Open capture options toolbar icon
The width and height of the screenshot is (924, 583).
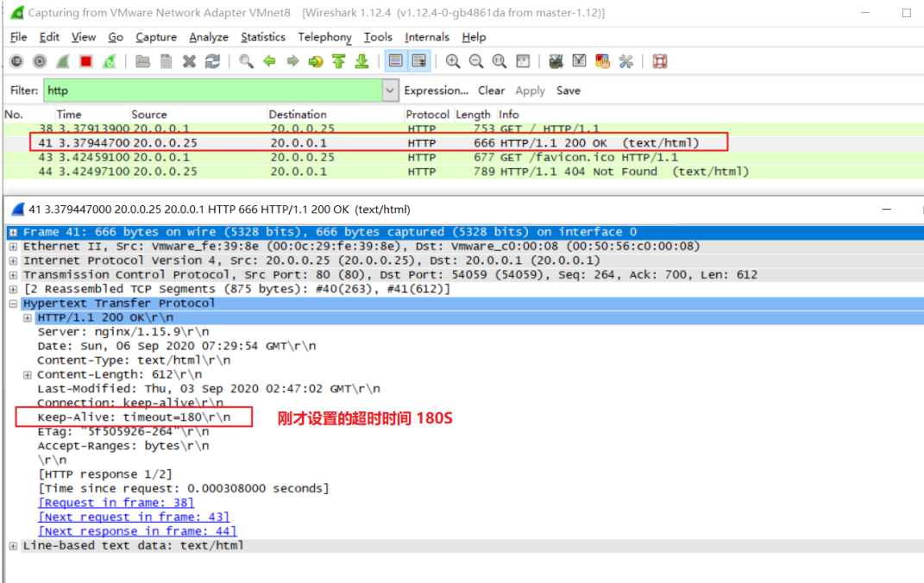pyautogui.click(x=40, y=61)
